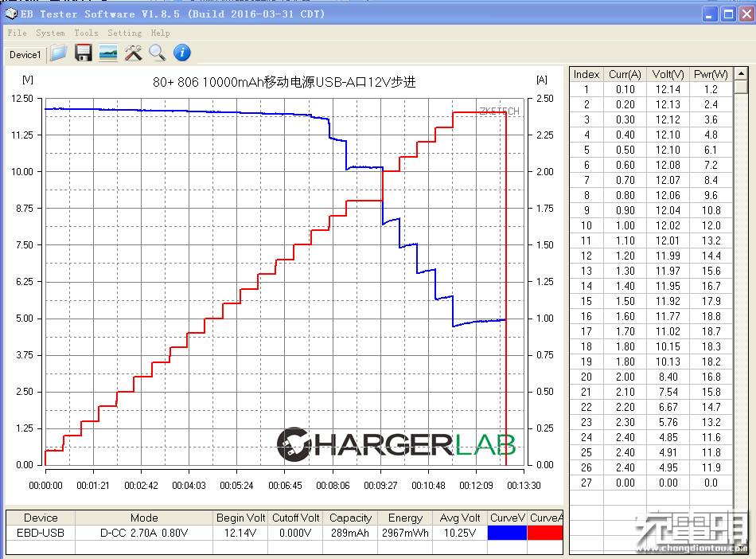Screen dimensions: 756x559
Task: Select the 2.30 current cell in row 23
Action: coord(625,422)
